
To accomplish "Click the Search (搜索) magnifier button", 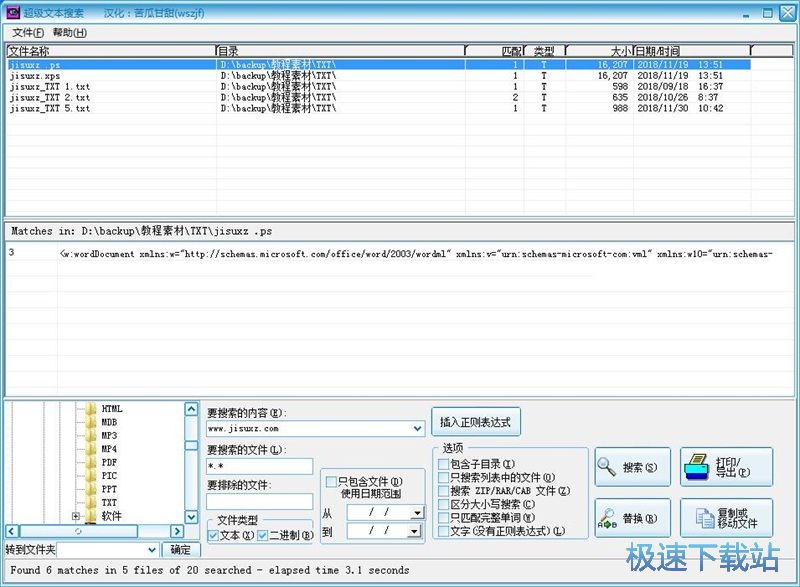I will coord(632,467).
